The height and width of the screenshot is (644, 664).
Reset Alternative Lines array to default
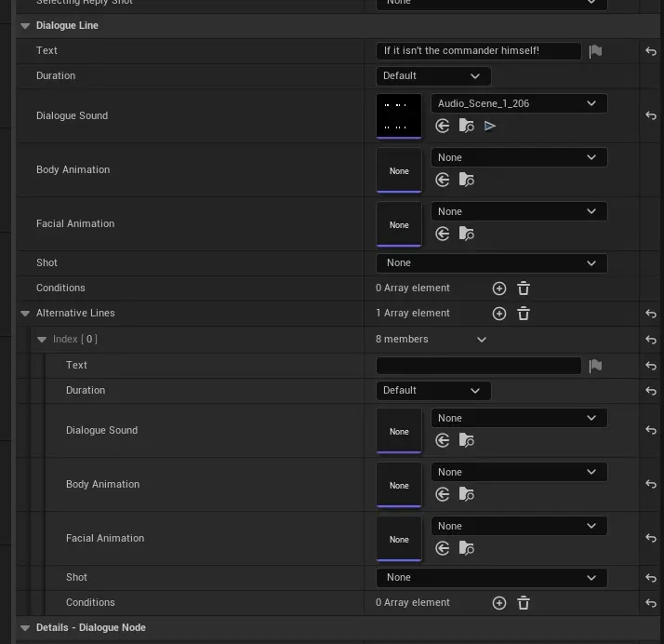tap(651, 314)
